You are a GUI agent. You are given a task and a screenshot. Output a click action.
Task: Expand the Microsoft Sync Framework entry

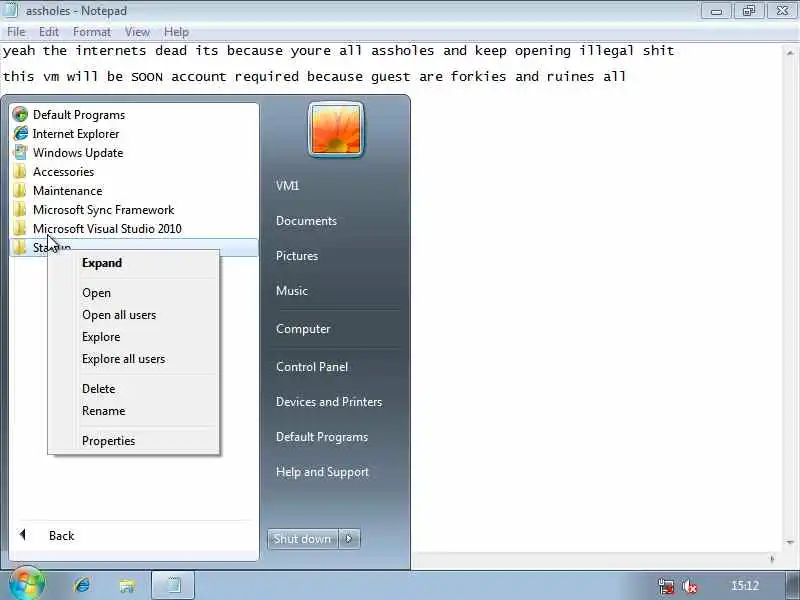click(134, 210)
